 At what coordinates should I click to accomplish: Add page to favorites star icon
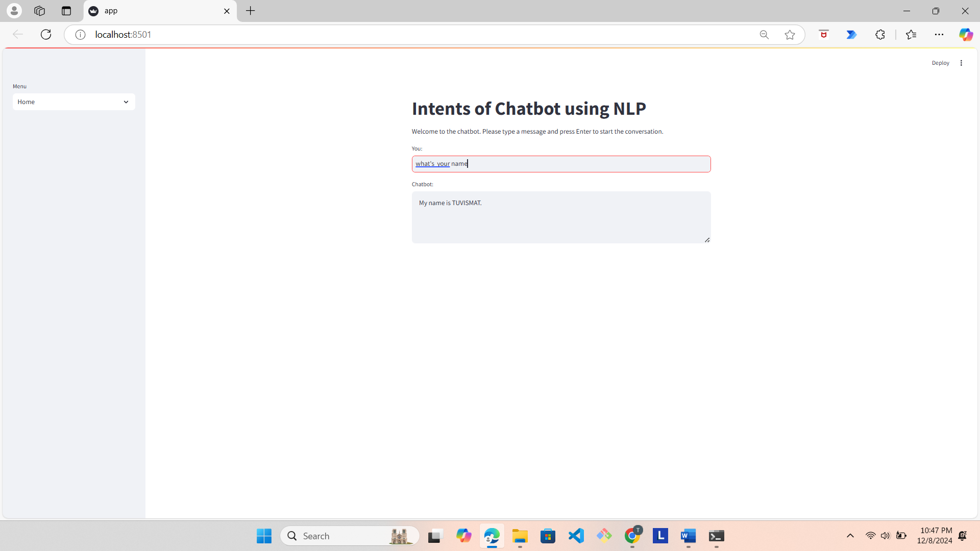(x=790, y=34)
